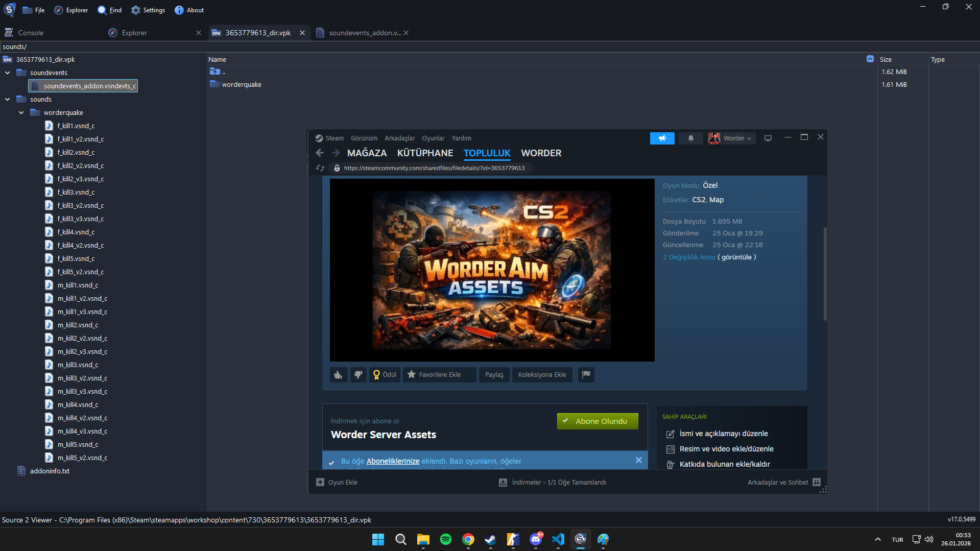This screenshot has width=980, height=551.
Task: Select soundevents_addon.vsndevts_c in the tree
Action: [83, 86]
